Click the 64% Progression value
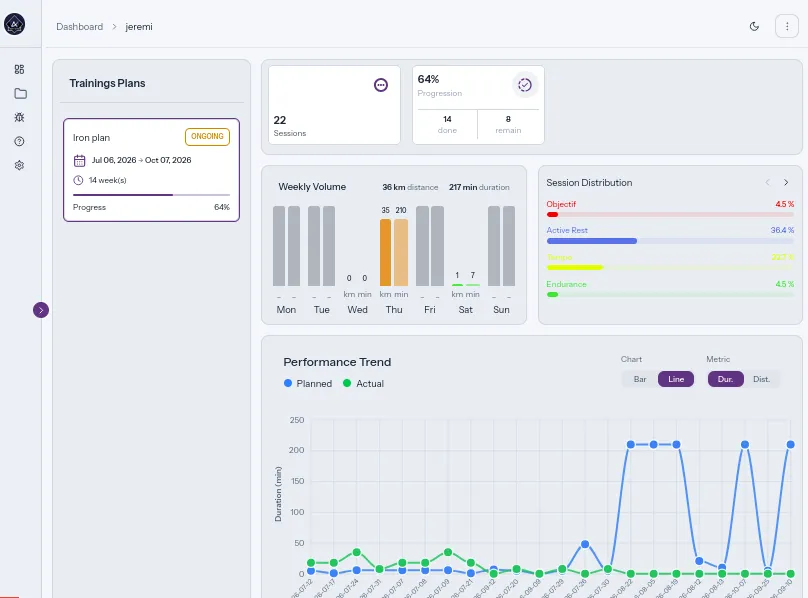 [428, 79]
